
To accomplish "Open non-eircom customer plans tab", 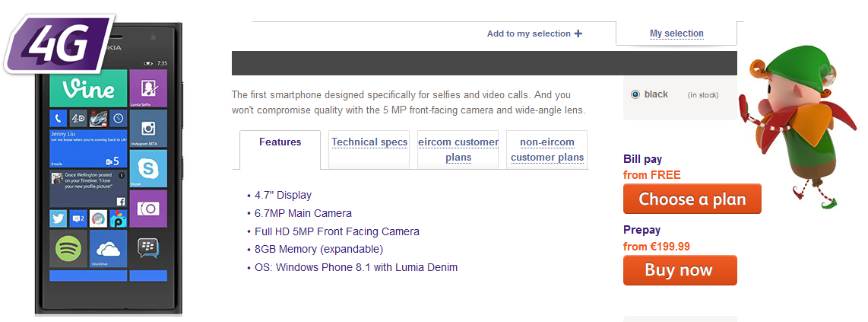I will click(x=547, y=150).
